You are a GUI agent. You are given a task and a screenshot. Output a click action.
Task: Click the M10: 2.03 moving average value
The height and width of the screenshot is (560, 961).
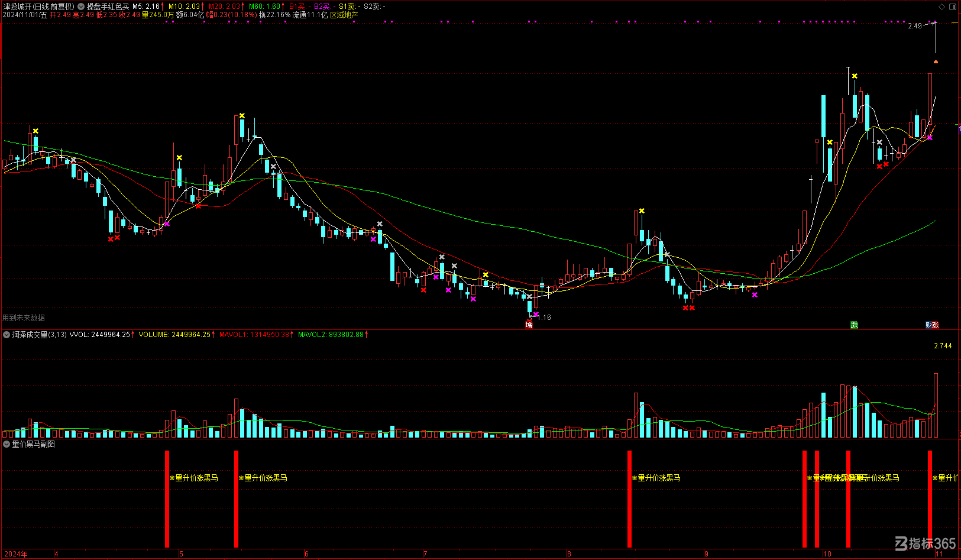click(185, 7)
